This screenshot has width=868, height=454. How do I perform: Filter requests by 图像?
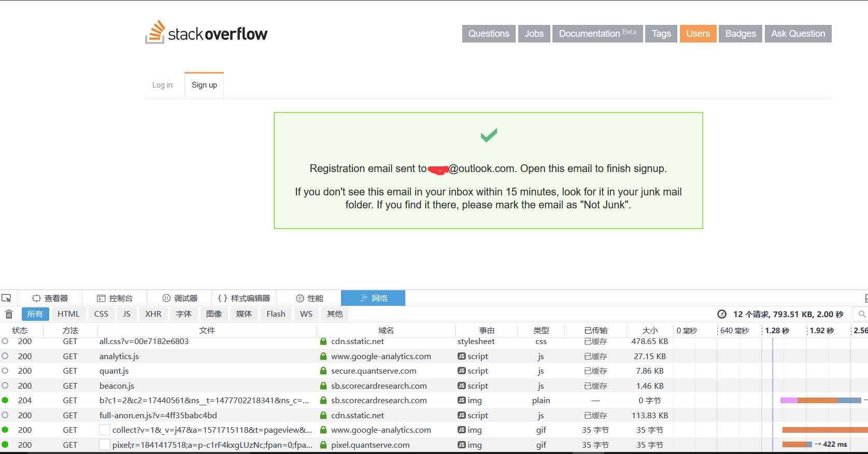pyautogui.click(x=214, y=314)
